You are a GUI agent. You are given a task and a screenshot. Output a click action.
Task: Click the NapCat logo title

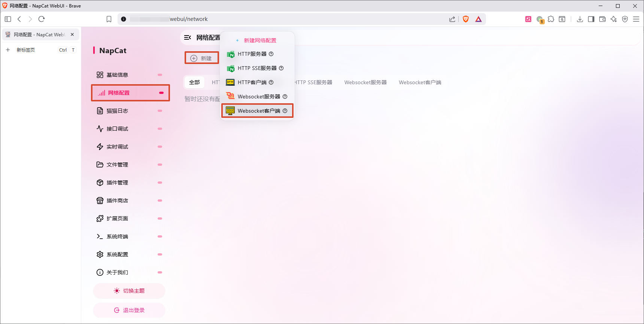pos(113,51)
